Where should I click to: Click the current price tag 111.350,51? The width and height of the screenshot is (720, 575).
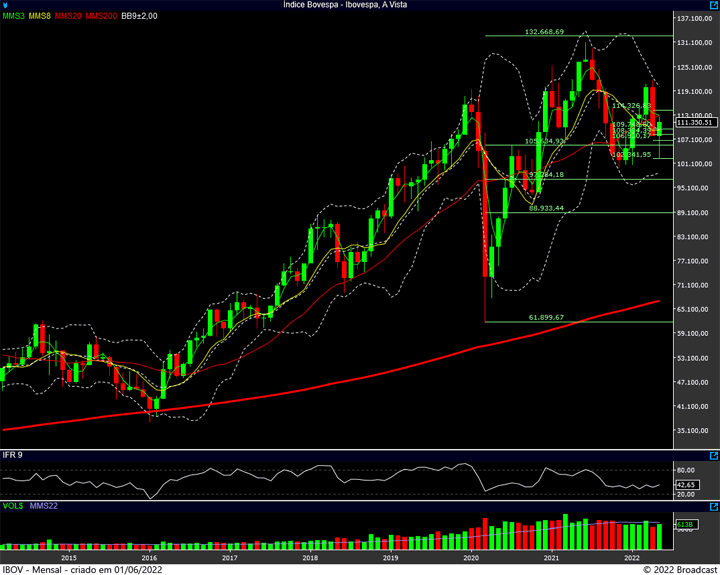tap(696, 122)
